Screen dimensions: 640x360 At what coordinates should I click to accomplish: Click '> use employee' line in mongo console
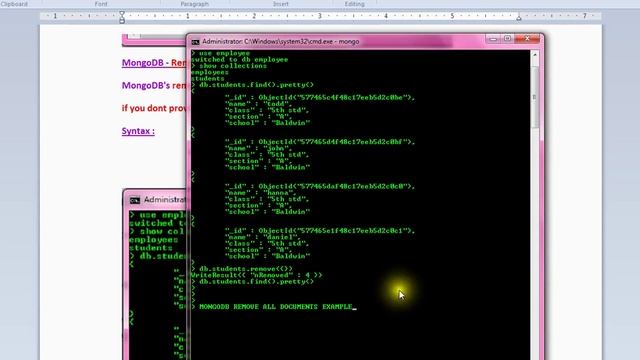tap(220, 53)
